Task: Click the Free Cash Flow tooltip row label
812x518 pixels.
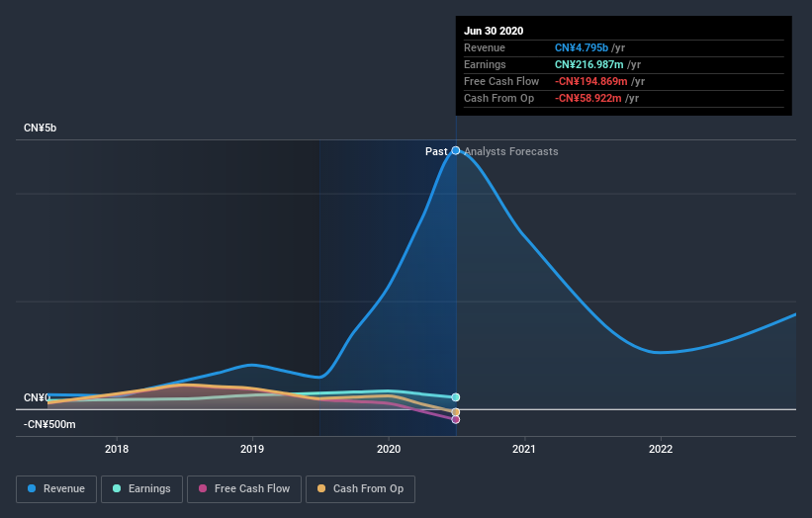Action: (x=501, y=81)
